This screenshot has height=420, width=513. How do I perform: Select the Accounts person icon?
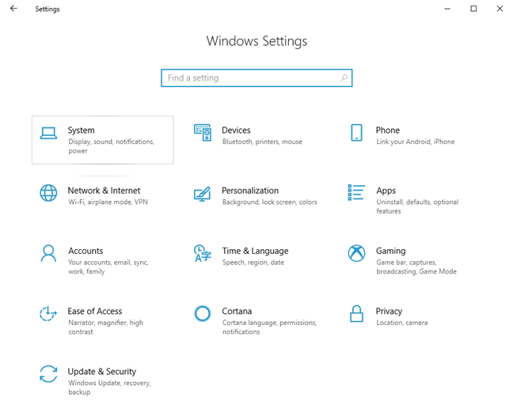click(48, 253)
